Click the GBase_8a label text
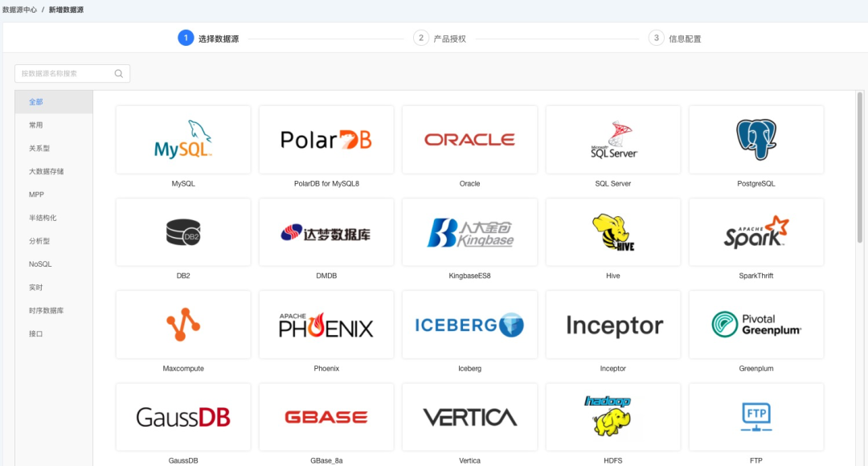Screen dimensions: 868x466 326,460
